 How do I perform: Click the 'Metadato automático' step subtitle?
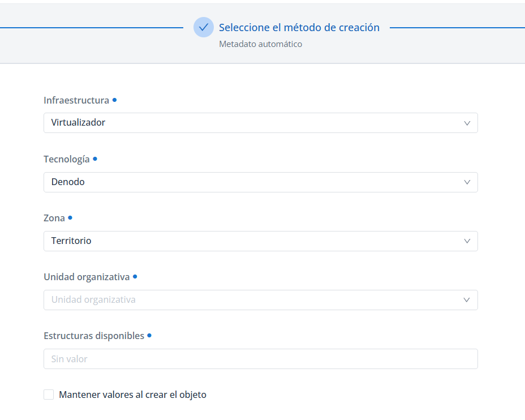click(x=260, y=44)
